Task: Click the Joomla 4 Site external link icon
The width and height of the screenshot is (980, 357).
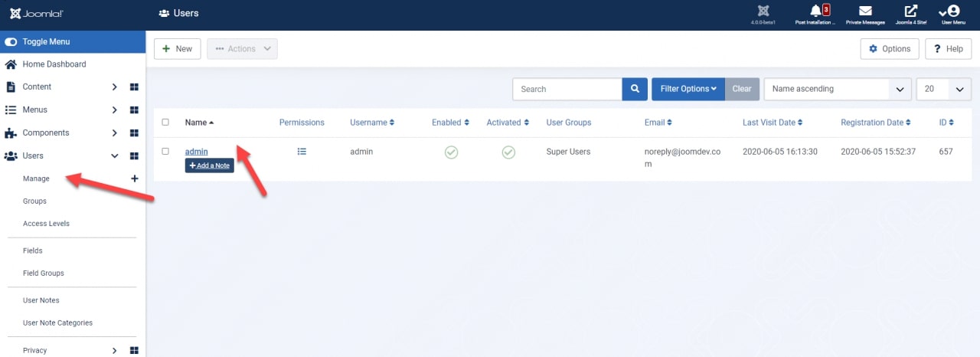Action: click(x=910, y=11)
